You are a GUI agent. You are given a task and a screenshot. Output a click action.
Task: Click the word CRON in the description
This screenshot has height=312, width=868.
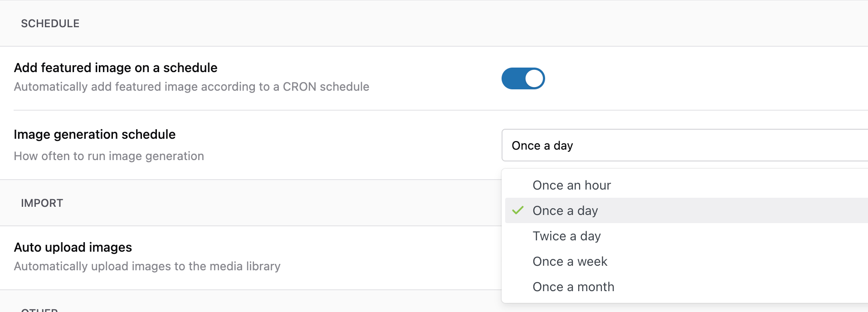point(299,87)
